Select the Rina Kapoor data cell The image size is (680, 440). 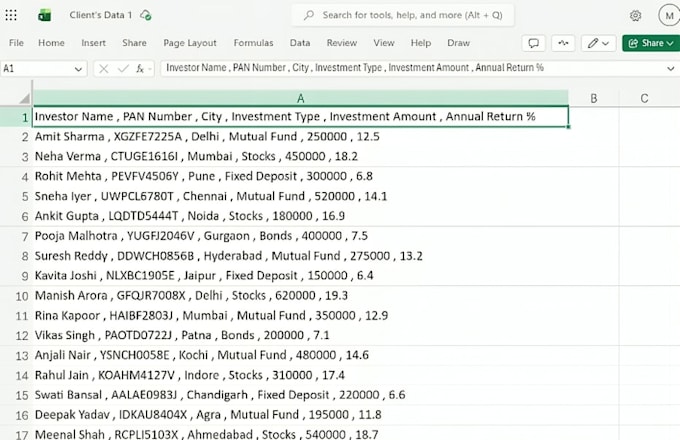tap(301, 316)
